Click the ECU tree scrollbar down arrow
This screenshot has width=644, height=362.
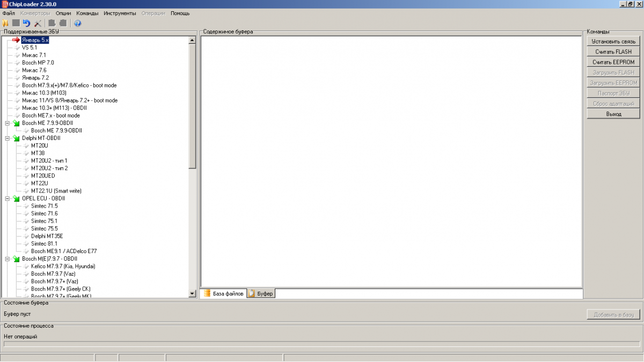click(193, 293)
